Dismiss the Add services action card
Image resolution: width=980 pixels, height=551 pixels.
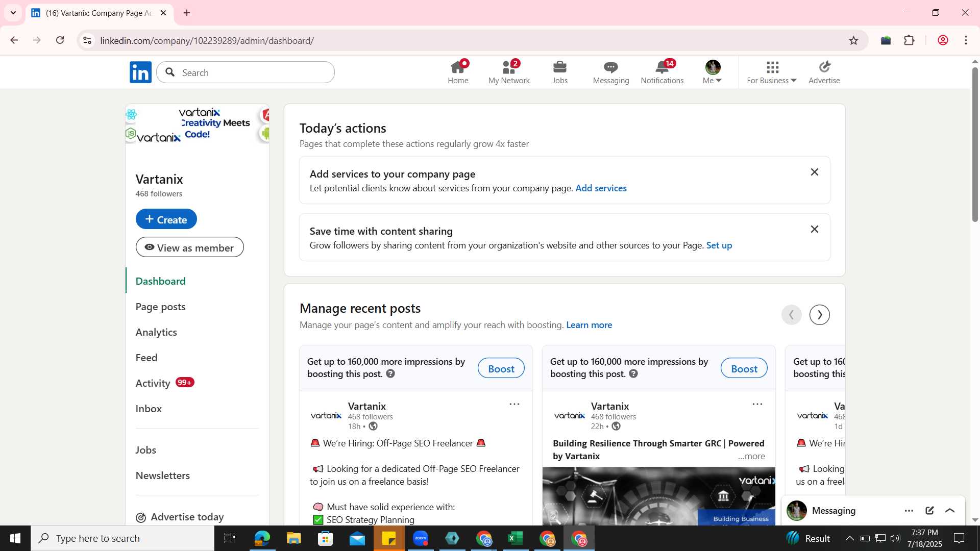[x=815, y=172]
